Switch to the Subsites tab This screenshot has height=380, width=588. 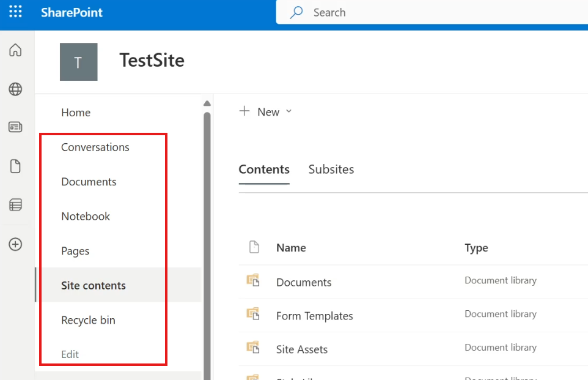(x=331, y=170)
